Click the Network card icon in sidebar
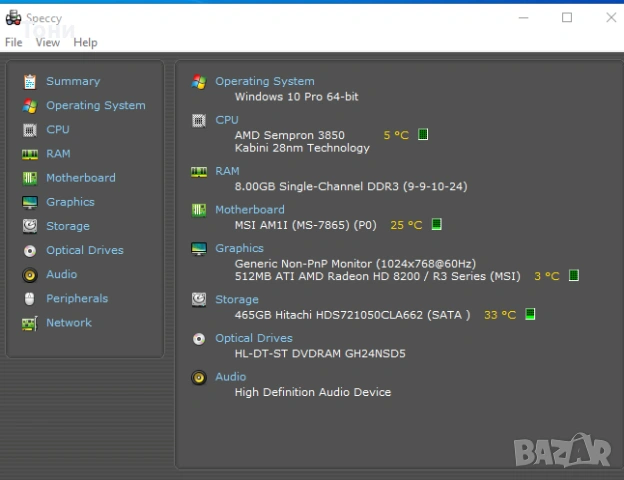The height and width of the screenshot is (480, 624). pos(30,323)
